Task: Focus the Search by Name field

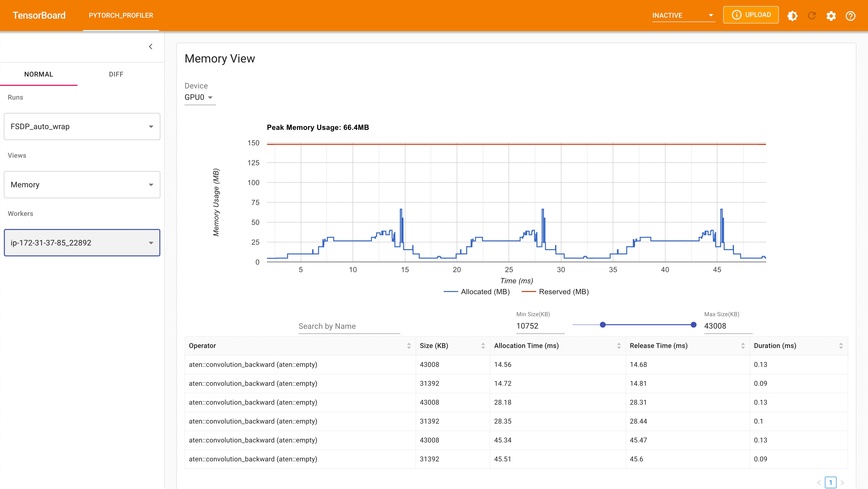Action: (x=349, y=326)
